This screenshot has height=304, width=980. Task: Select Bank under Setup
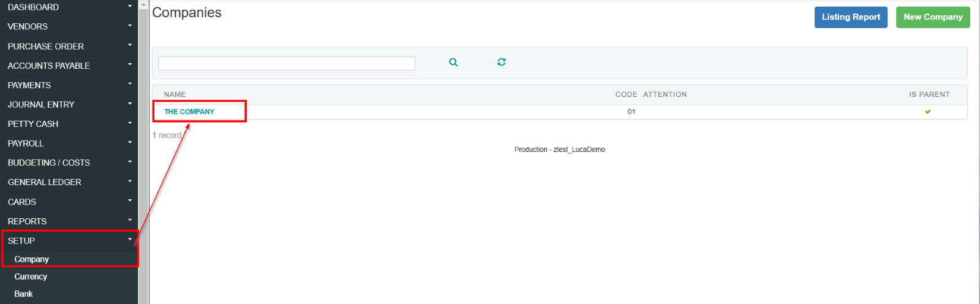[x=23, y=294]
